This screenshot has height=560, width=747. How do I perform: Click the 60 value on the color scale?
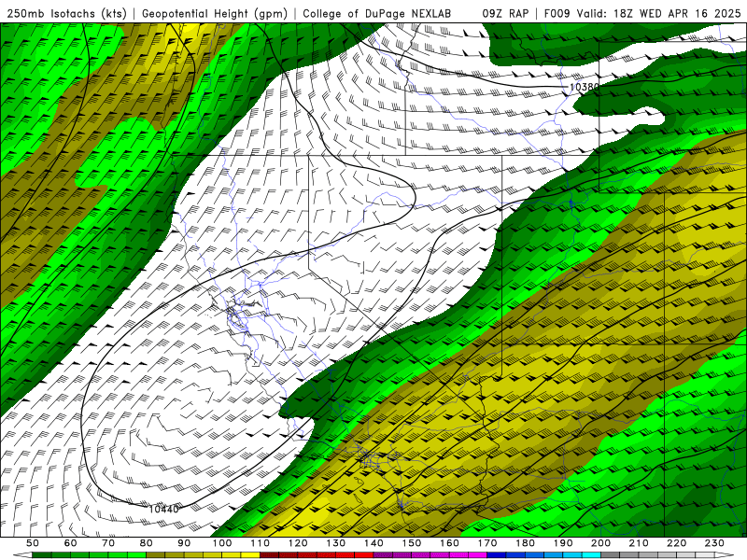tap(70, 543)
